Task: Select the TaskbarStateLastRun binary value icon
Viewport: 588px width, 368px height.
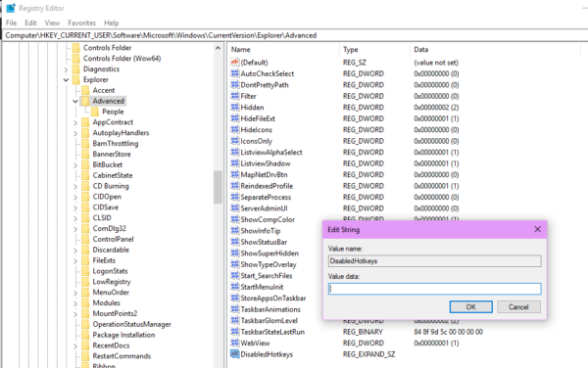Action: point(235,332)
